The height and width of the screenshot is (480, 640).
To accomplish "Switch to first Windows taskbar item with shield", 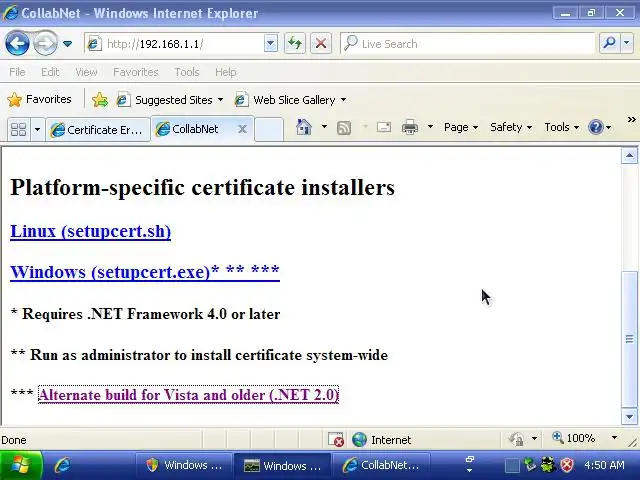I will 184,465.
